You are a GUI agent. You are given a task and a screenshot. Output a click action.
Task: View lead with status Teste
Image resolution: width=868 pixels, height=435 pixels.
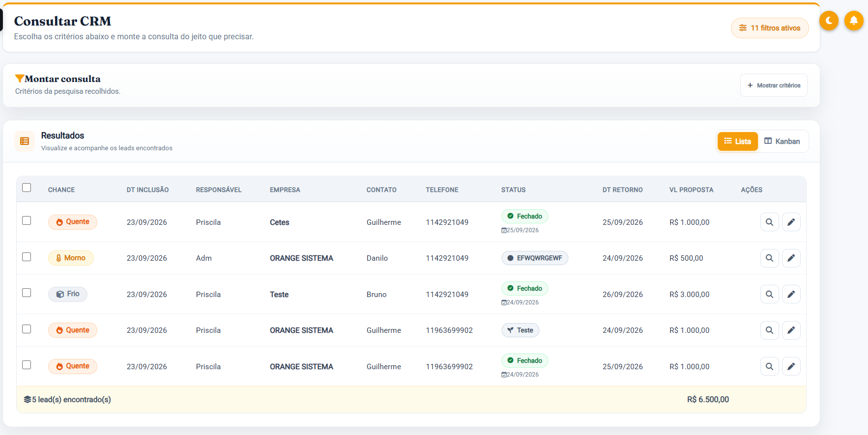tap(769, 330)
